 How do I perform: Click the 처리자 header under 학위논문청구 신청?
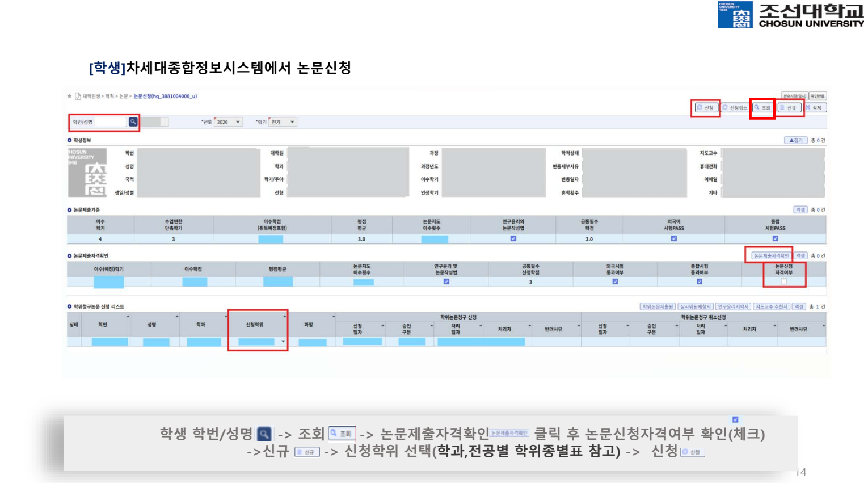pos(504,329)
